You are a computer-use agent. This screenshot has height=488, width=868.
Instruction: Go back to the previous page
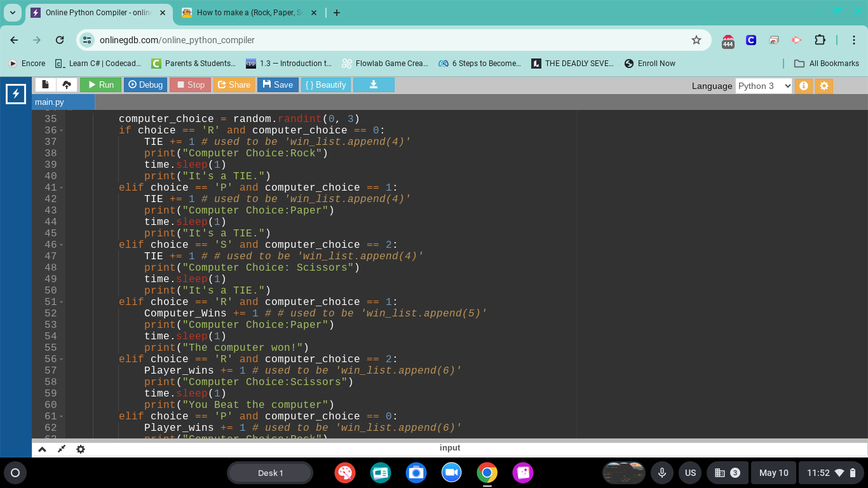coord(14,40)
